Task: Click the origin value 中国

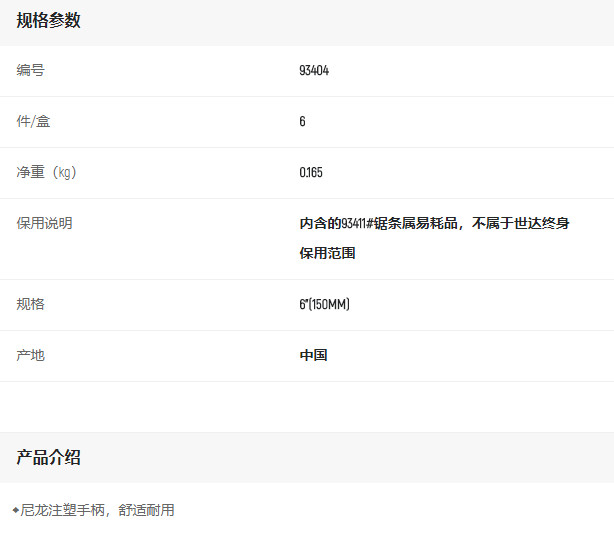Action: 313,355
